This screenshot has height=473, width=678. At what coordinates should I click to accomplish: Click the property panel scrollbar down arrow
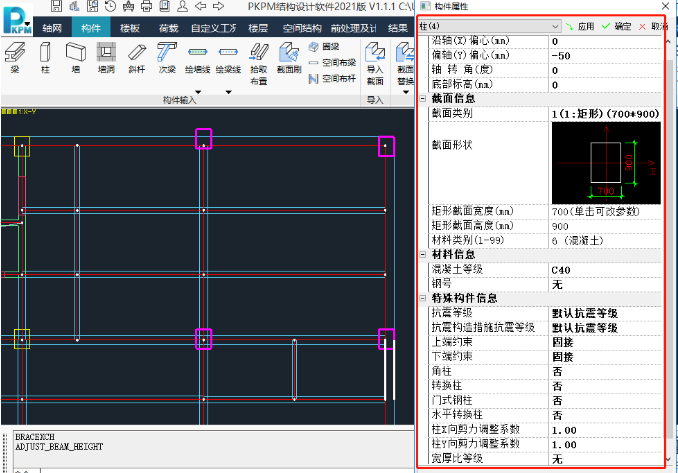(x=669, y=459)
